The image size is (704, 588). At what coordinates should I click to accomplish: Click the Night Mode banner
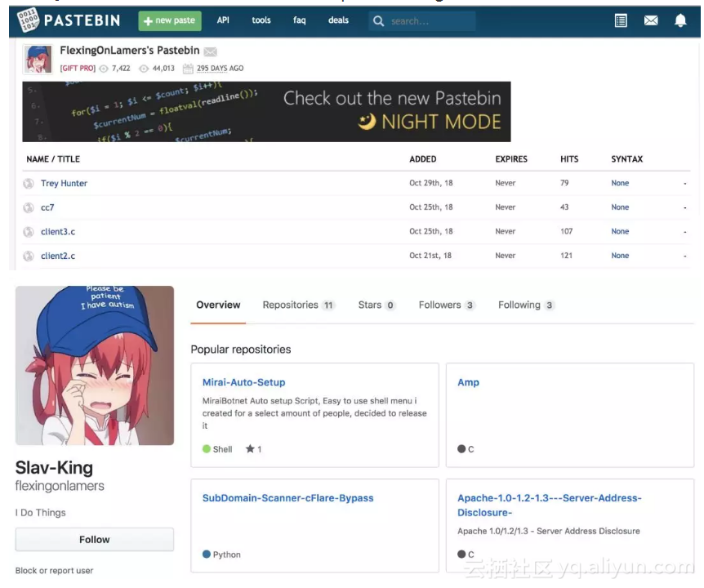(x=266, y=112)
